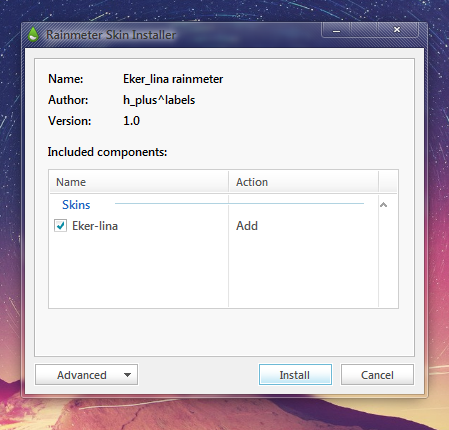Sort by the Name column header

coord(139,182)
